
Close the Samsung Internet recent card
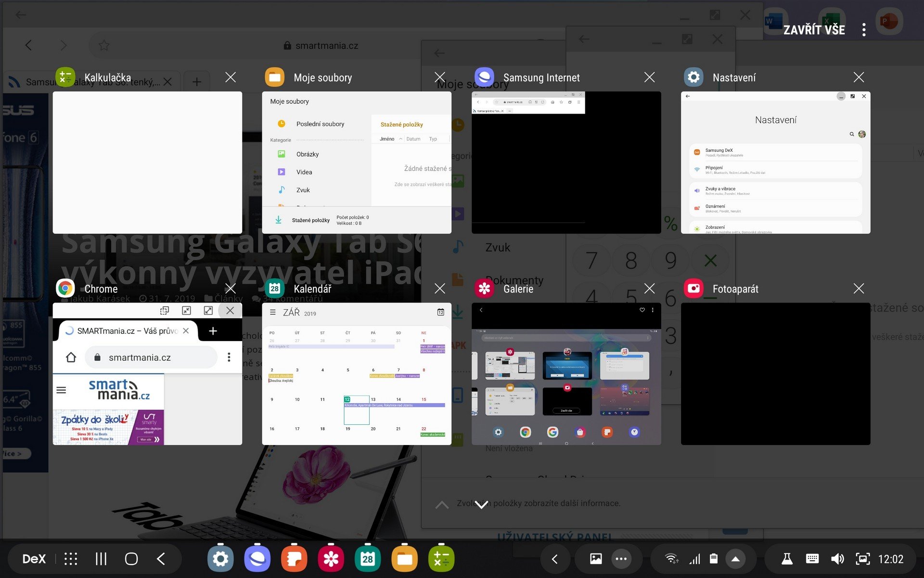[x=650, y=77]
